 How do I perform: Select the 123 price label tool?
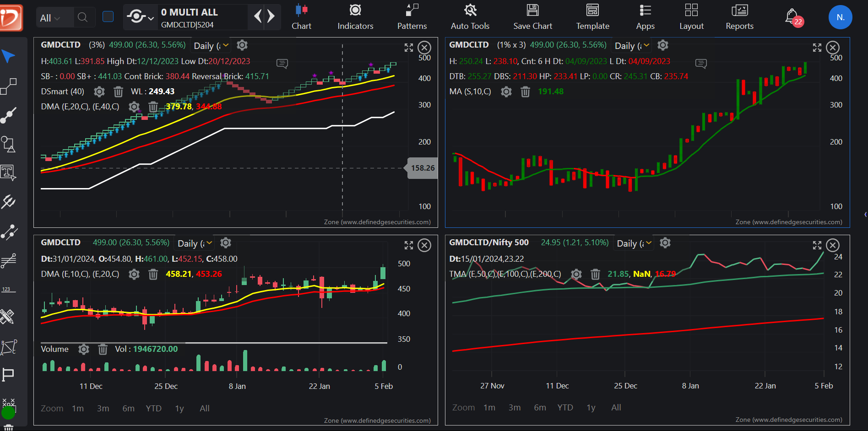(9, 290)
